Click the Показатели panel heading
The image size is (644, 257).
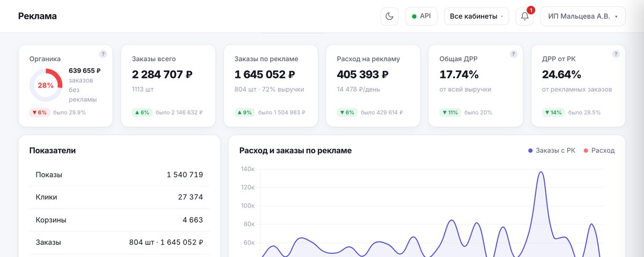coord(53,151)
